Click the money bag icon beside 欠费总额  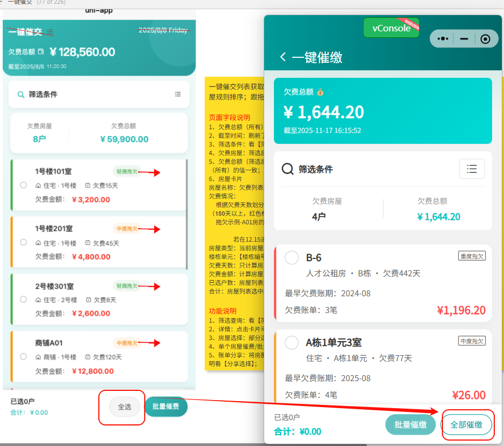click(x=320, y=92)
